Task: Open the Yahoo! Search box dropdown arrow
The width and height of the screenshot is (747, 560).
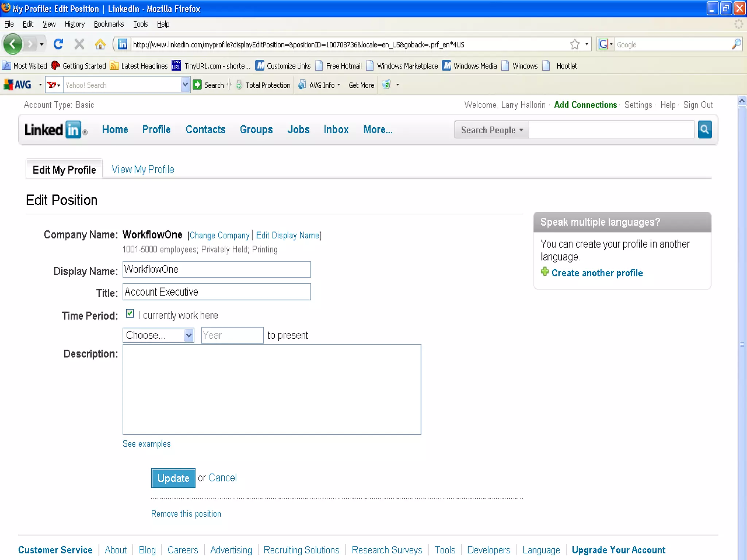Action: tap(185, 85)
